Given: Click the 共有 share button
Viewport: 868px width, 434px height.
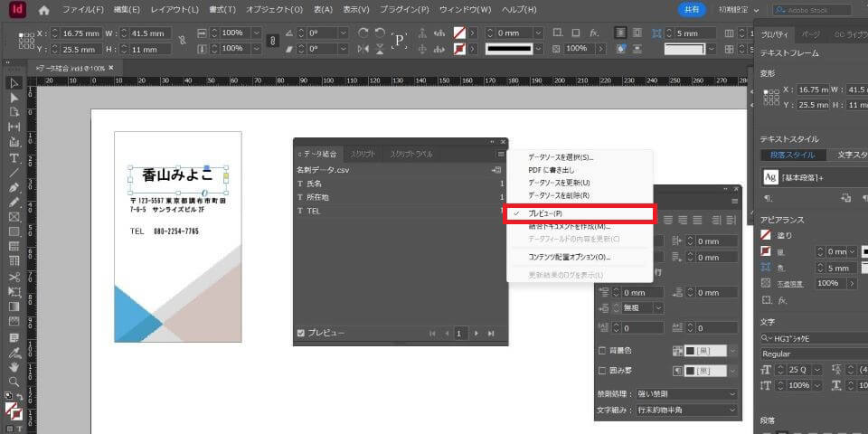Looking at the screenshot, I should point(692,10).
